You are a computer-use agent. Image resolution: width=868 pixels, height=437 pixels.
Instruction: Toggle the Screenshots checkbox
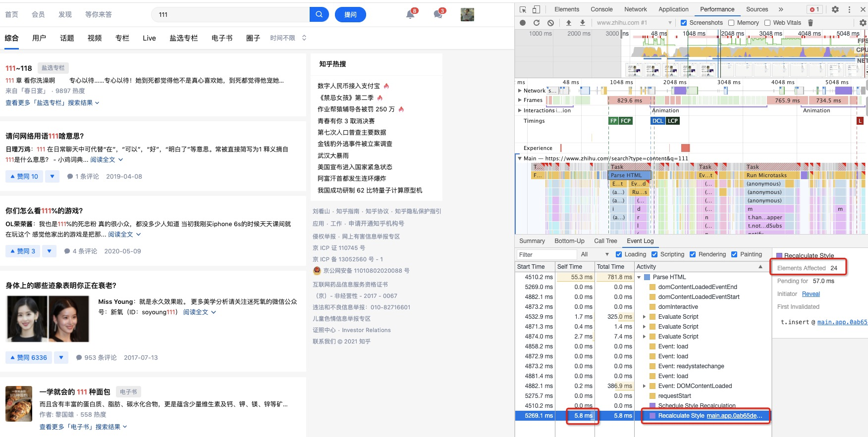click(684, 23)
